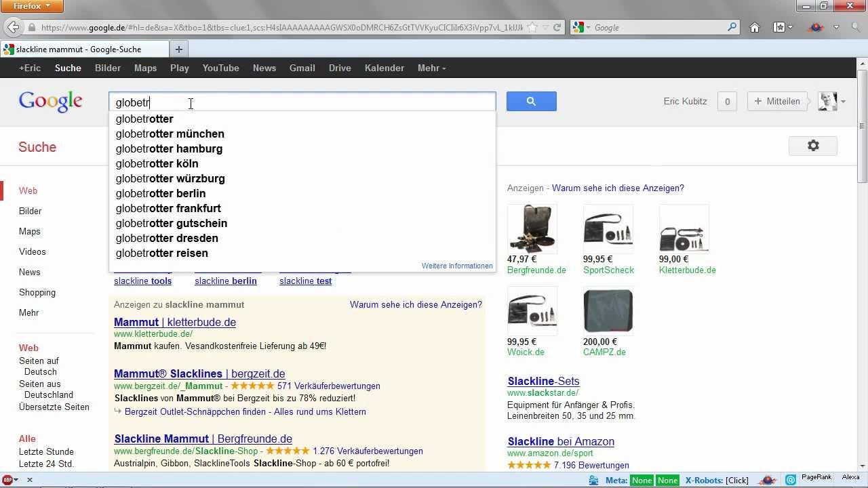Click the magnifier in the browser search box
The width and height of the screenshot is (868, 488).
point(732,28)
